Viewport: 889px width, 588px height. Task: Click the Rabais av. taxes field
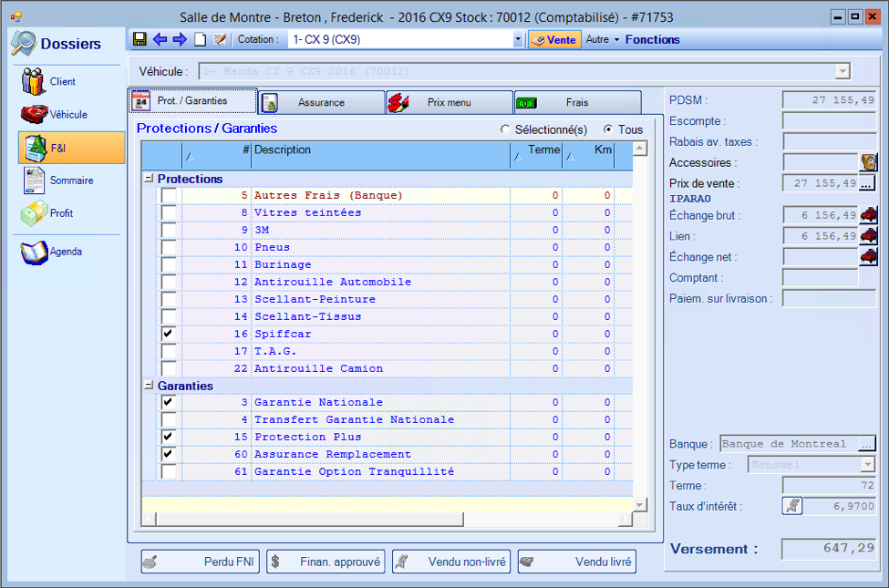pyautogui.click(x=829, y=141)
